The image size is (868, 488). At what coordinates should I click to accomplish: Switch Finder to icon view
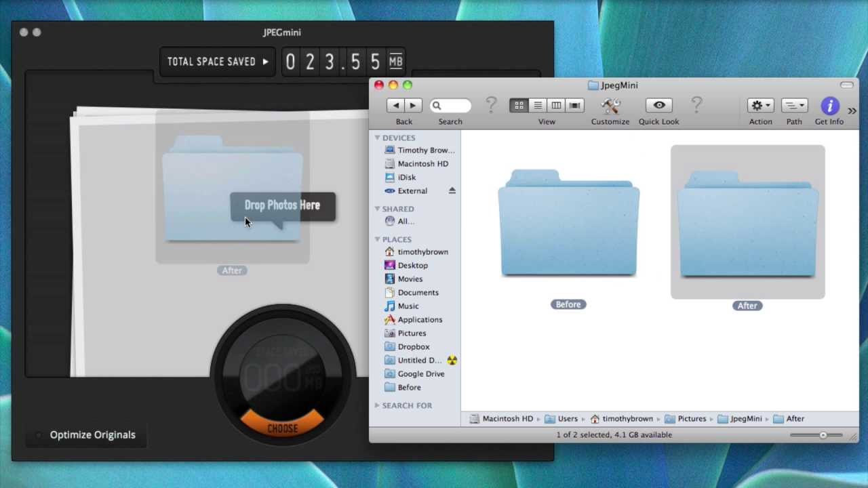519,106
